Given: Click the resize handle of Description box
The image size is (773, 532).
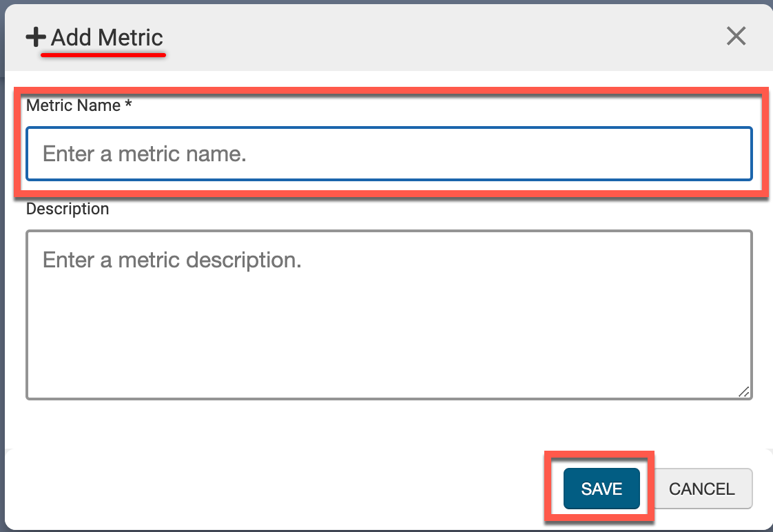Looking at the screenshot, I should click(743, 391).
